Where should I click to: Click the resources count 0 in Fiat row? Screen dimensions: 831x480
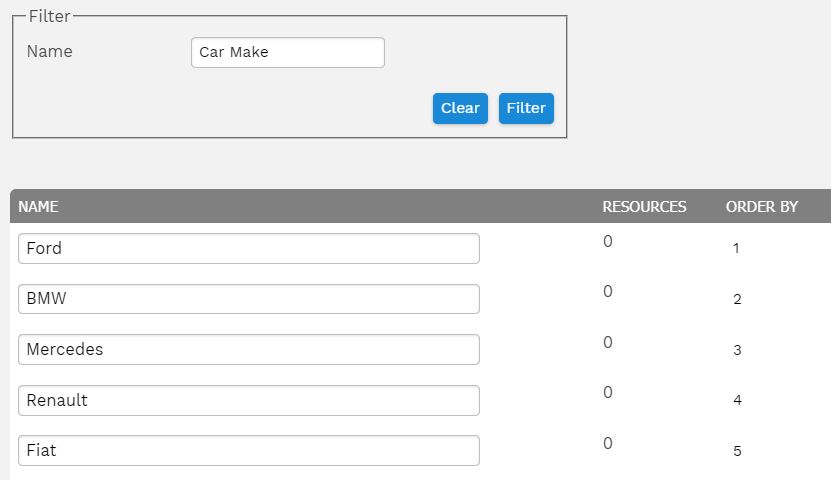coord(608,443)
